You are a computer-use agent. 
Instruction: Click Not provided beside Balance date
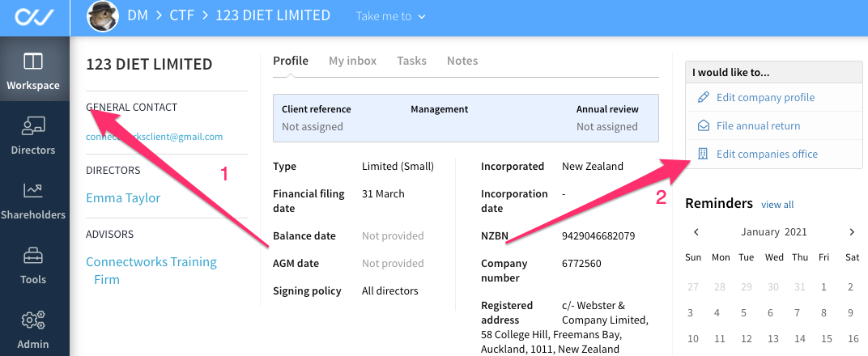[393, 236]
